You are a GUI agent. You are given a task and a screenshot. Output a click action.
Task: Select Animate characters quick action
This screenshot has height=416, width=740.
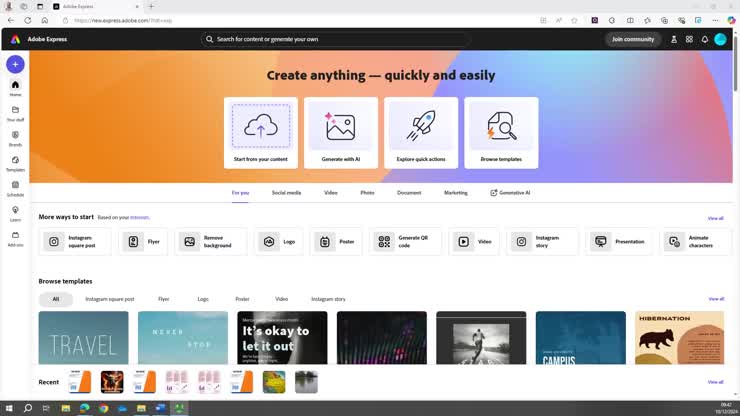pyautogui.click(x=695, y=242)
